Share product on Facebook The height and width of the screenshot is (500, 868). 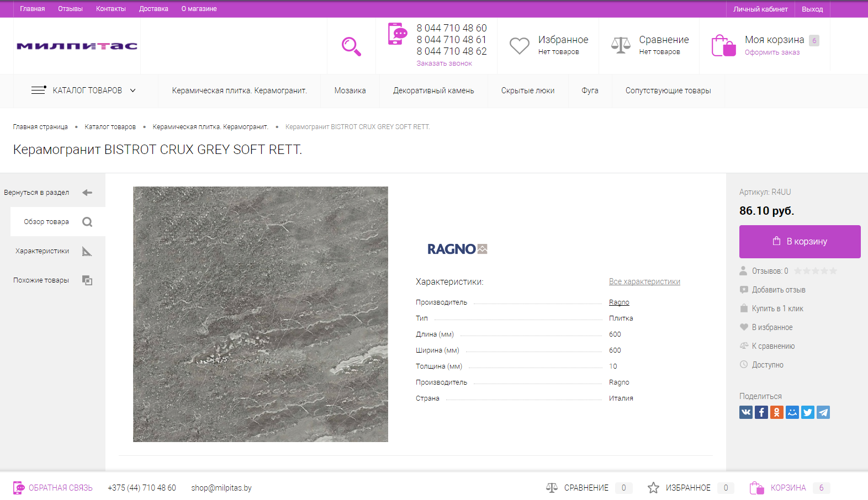[761, 412]
